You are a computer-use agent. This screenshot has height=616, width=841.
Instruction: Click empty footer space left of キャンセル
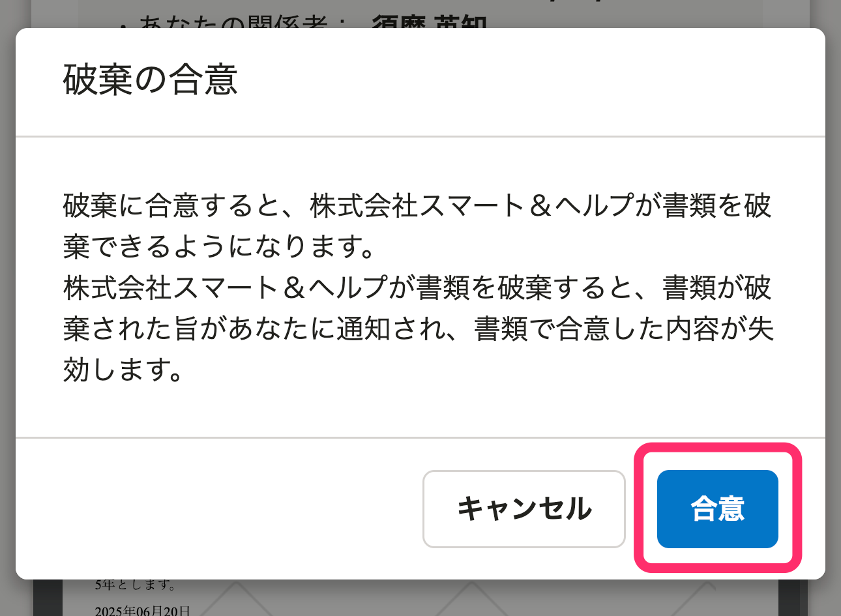point(219,508)
